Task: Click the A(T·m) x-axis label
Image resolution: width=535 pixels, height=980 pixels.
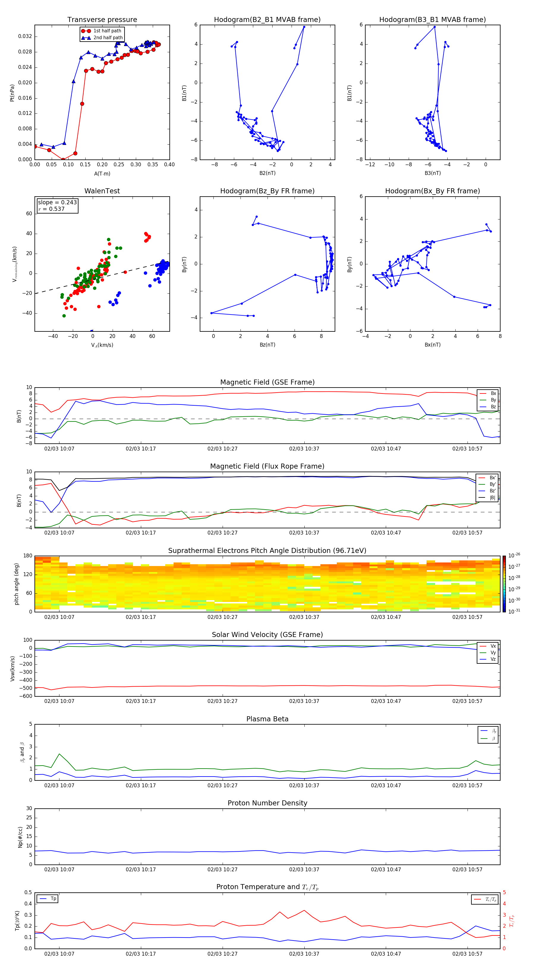Action: [x=102, y=174]
